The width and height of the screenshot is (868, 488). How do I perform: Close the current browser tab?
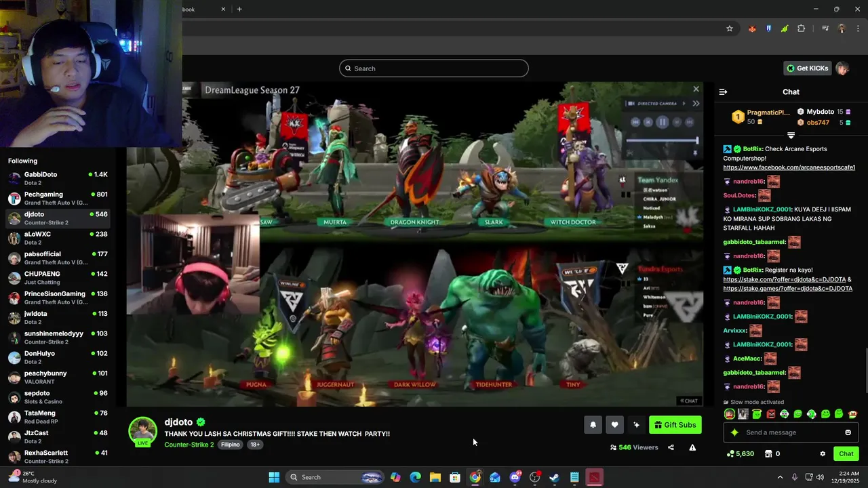[x=224, y=9]
